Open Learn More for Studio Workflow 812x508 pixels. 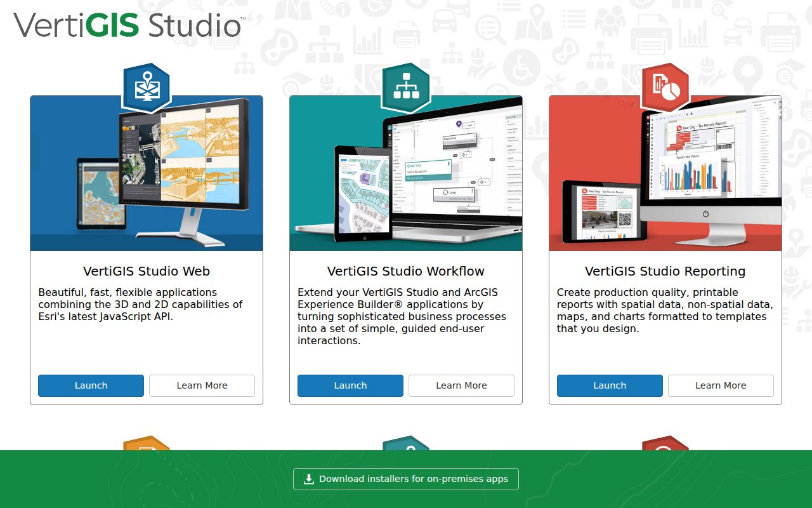tap(461, 385)
